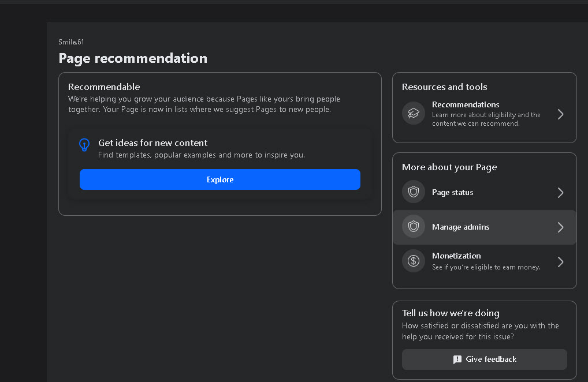Open the Recommendations resource link
Viewport: 588px width, 382px height.
point(466,104)
